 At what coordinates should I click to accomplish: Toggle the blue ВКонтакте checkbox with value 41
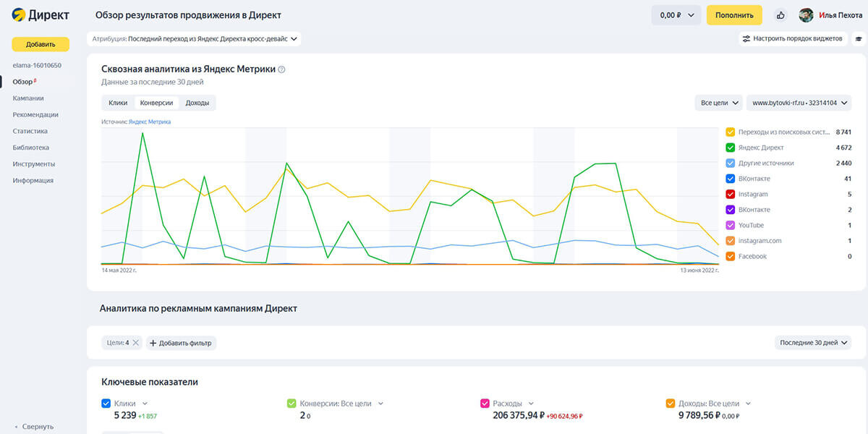coord(731,179)
